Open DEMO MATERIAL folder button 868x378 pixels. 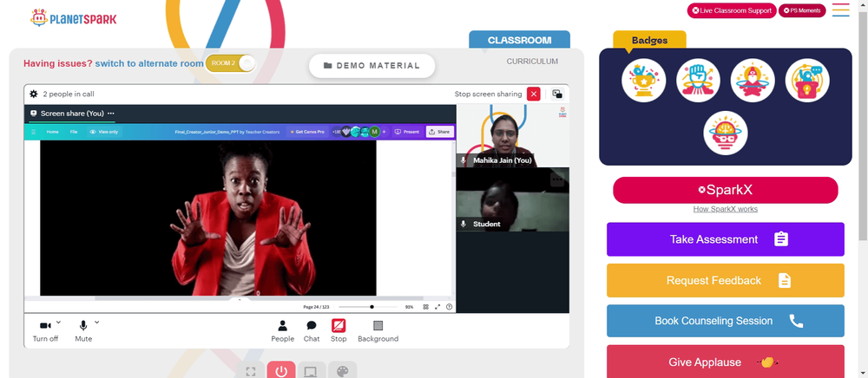(372, 66)
